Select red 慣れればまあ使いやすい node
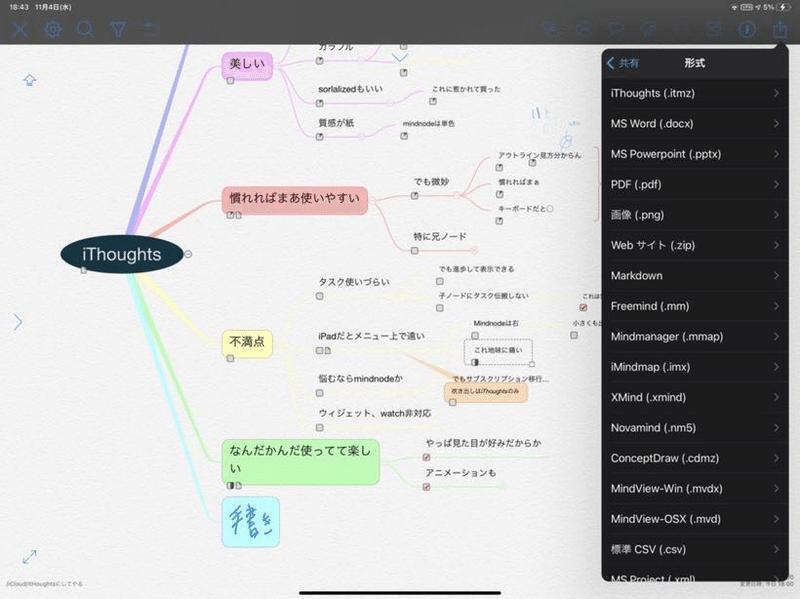800x599 pixels. click(x=294, y=199)
